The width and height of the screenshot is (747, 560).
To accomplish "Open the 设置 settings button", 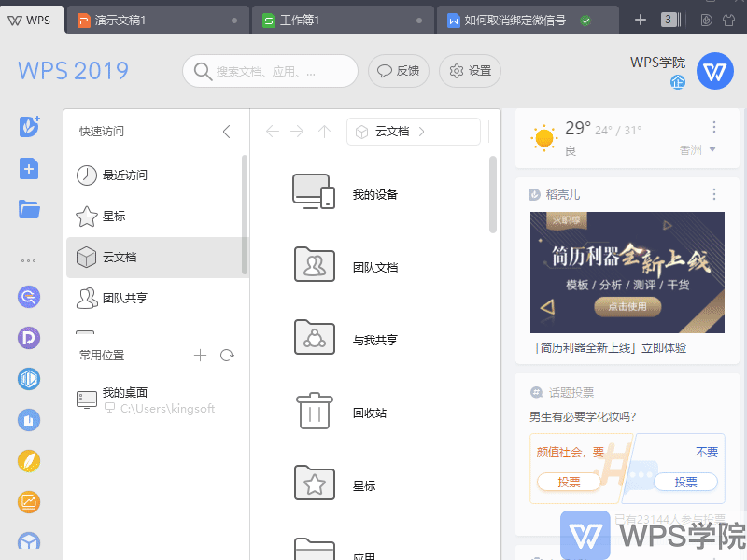I will pyautogui.click(x=470, y=71).
